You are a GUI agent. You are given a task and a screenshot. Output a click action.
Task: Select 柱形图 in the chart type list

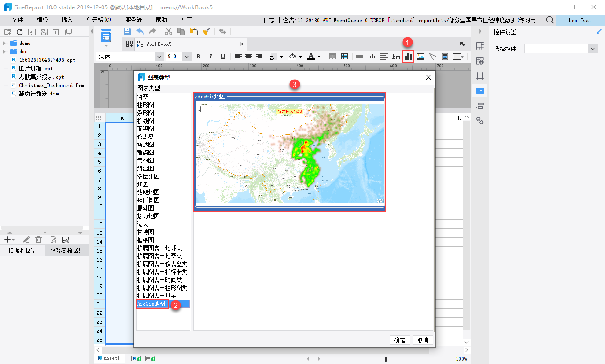[x=145, y=105]
